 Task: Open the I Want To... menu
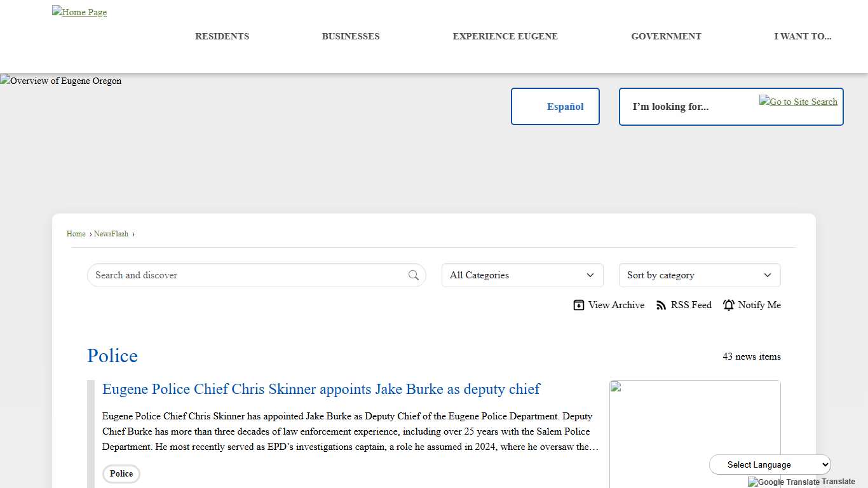pyautogui.click(x=803, y=36)
